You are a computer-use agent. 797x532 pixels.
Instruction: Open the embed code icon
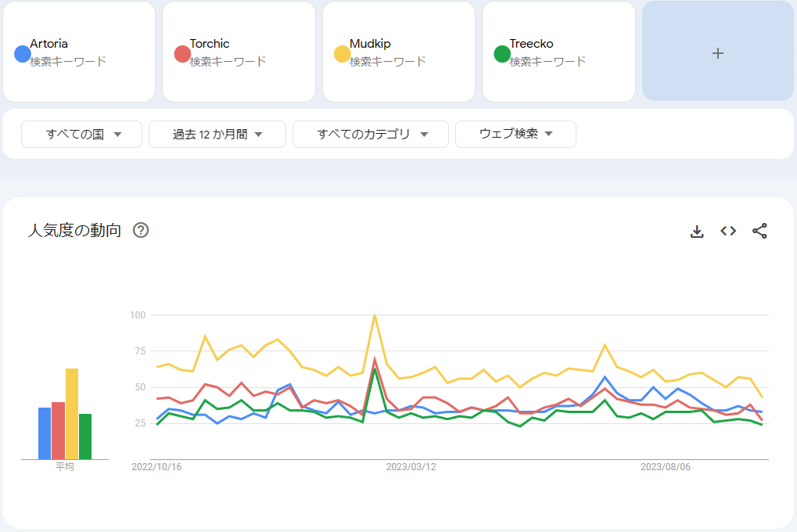[x=728, y=231]
